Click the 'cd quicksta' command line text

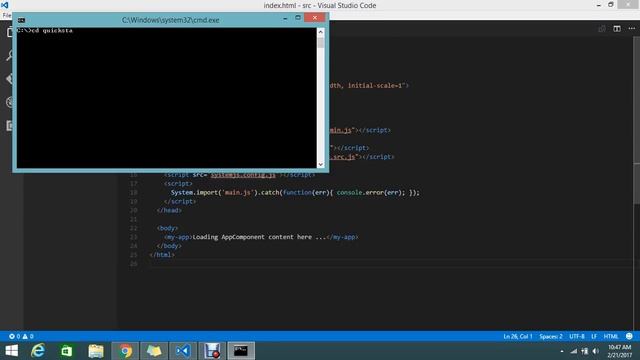52,31
